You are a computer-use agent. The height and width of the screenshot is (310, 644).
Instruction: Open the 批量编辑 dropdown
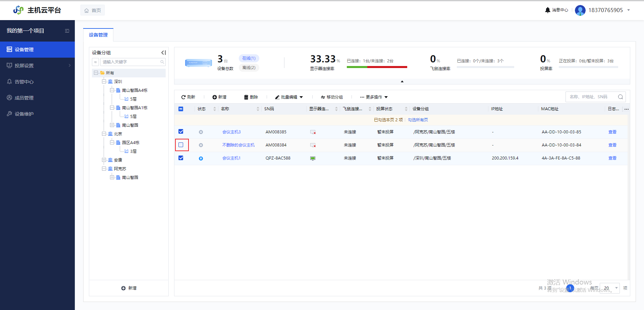289,97
